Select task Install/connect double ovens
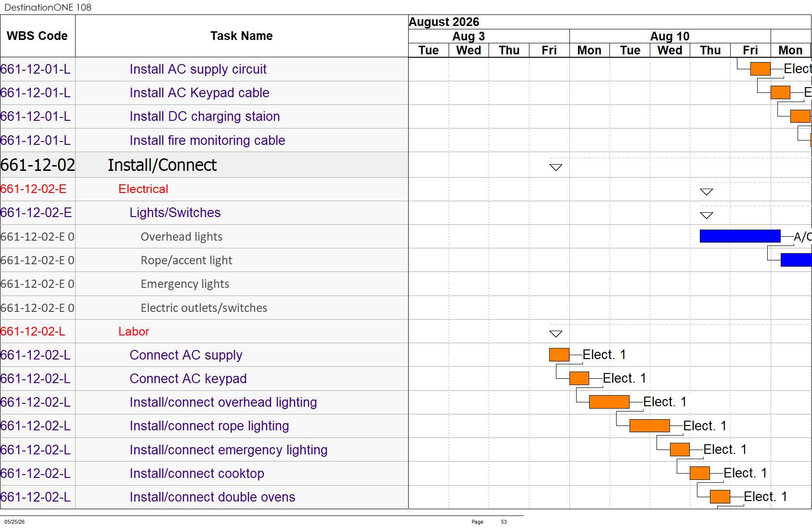The height and width of the screenshot is (528, 812). coord(212,497)
